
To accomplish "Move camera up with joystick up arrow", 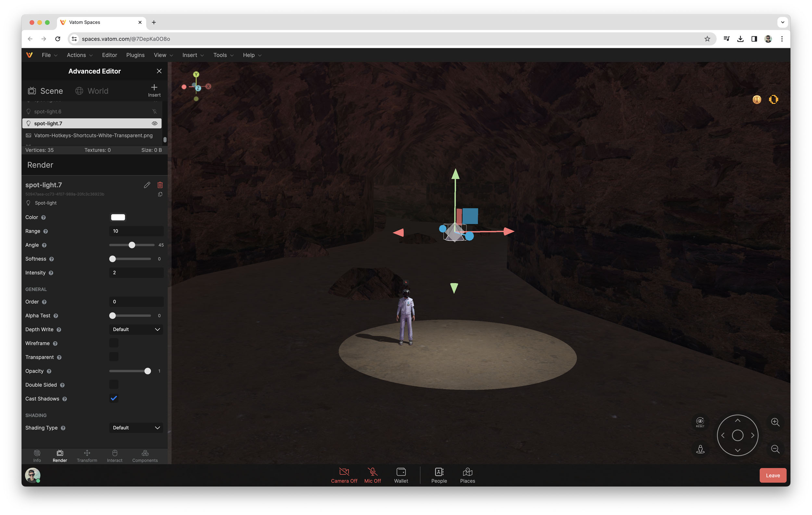I will tap(738, 420).
